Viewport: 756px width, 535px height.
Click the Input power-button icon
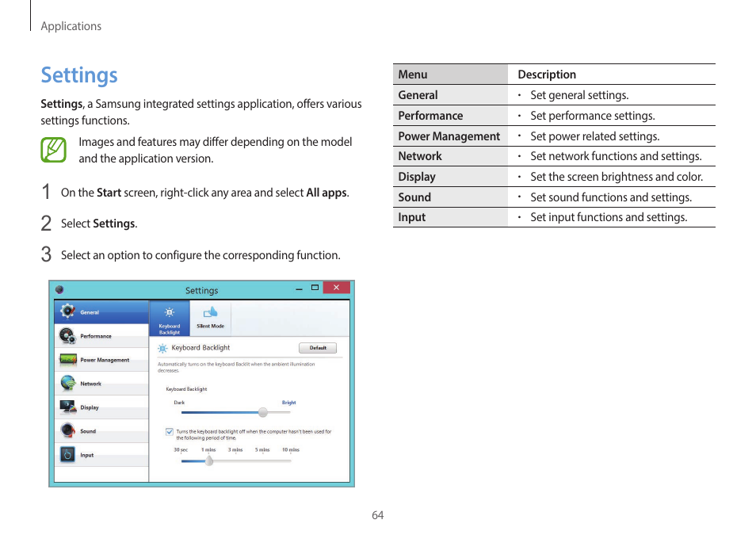tap(67, 454)
